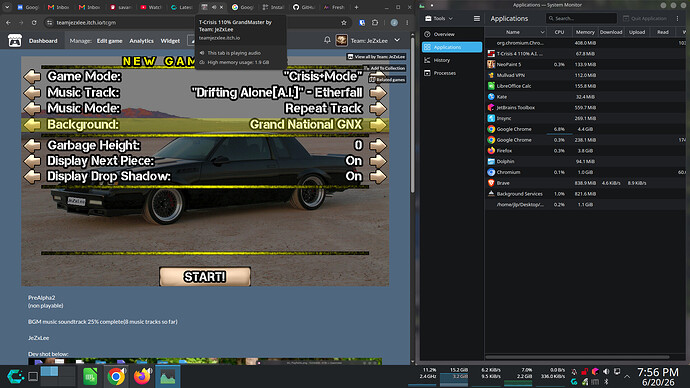The image size is (690, 388).
Task: Click the web page vertical scrollbar
Action: click(x=412, y=114)
